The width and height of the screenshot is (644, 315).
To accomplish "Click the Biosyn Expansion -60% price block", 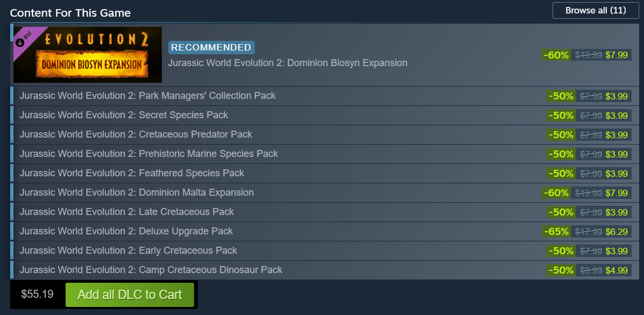I will 586,55.
